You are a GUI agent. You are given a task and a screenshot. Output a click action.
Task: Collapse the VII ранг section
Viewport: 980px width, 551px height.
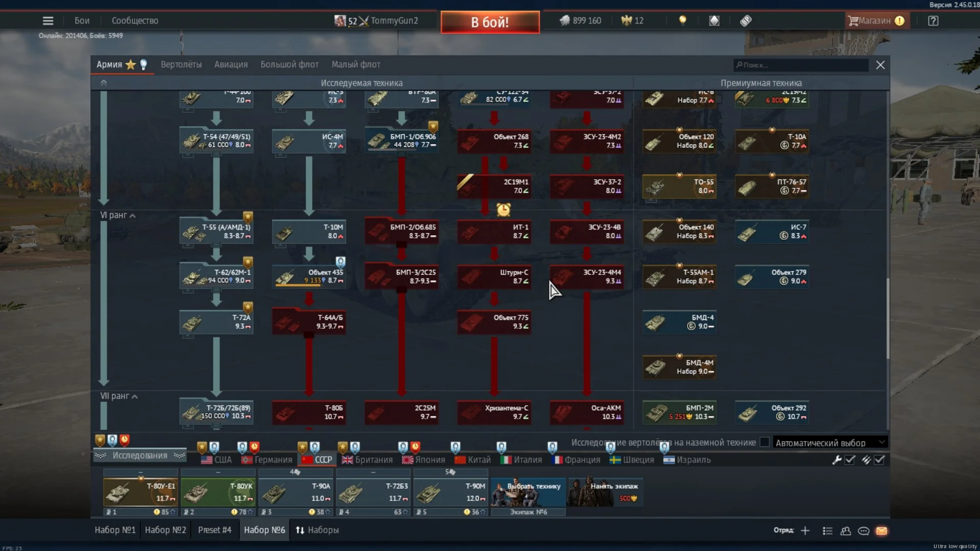(134, 396)
